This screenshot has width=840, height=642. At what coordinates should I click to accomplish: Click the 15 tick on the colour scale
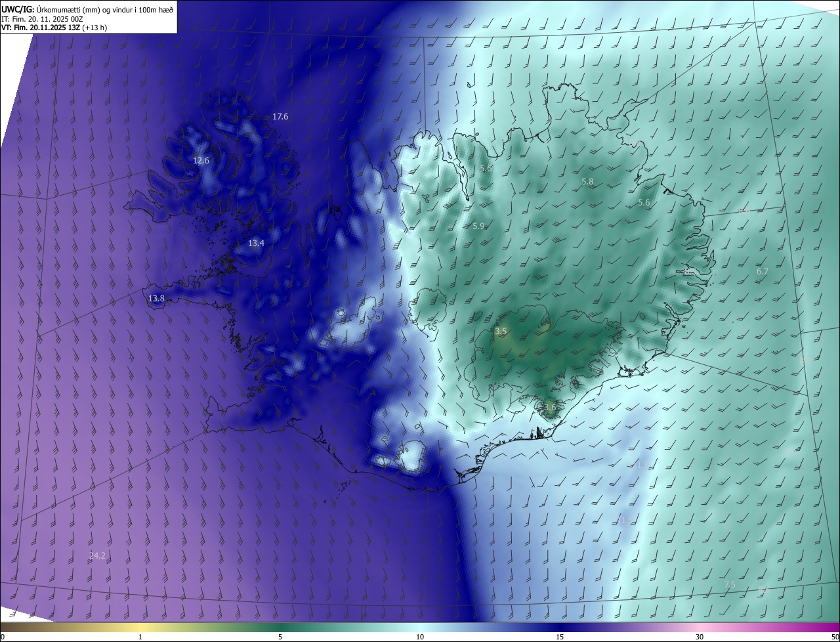click(x=560, y=637)
